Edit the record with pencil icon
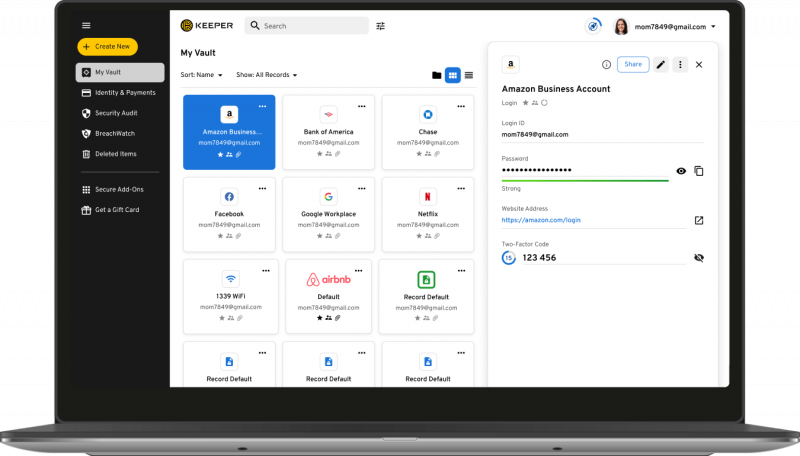This screenshot has height=456, width=800. (x=661, y=65)
